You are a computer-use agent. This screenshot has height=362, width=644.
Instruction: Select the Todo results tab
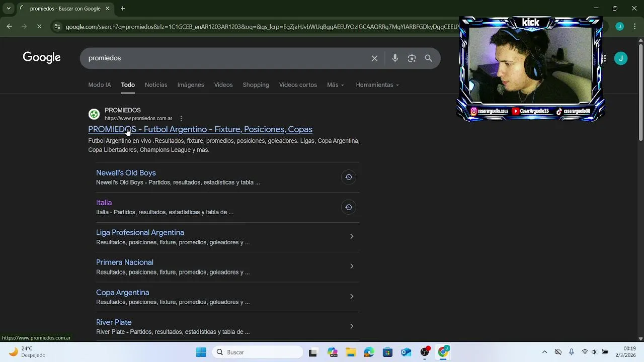(x=128, y=85)
